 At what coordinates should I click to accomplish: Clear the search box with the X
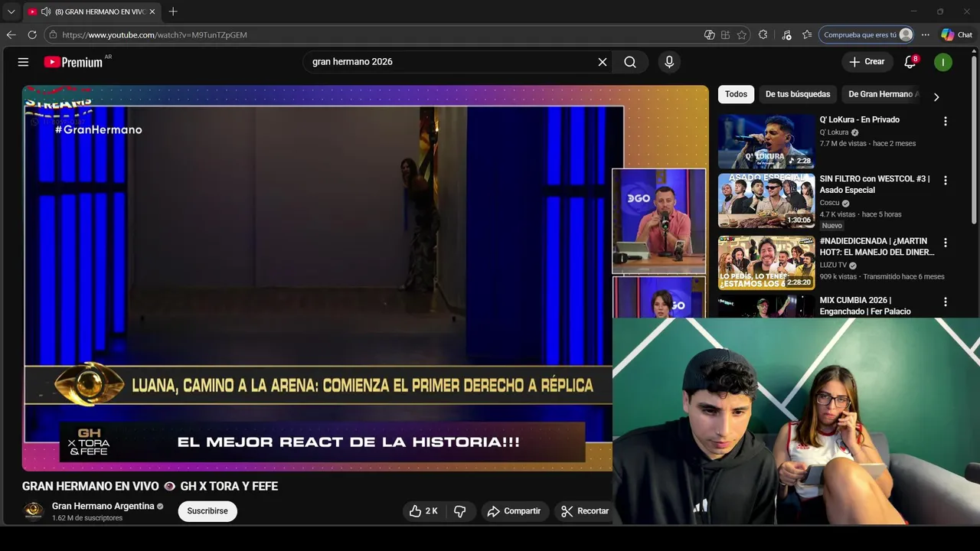[x=603, y=62]
